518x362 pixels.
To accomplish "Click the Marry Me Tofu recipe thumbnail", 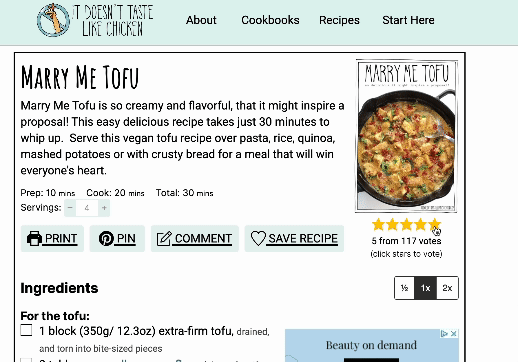I will click(406, 136).
